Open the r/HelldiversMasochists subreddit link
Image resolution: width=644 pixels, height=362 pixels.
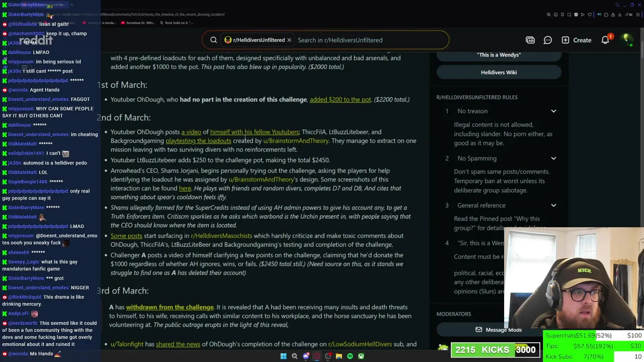click(x=221, y=236)
